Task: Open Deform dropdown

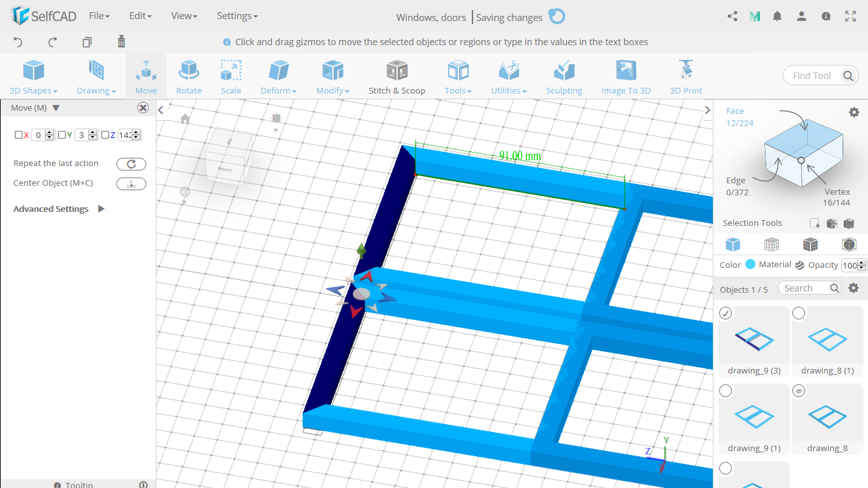Action: 278,76
